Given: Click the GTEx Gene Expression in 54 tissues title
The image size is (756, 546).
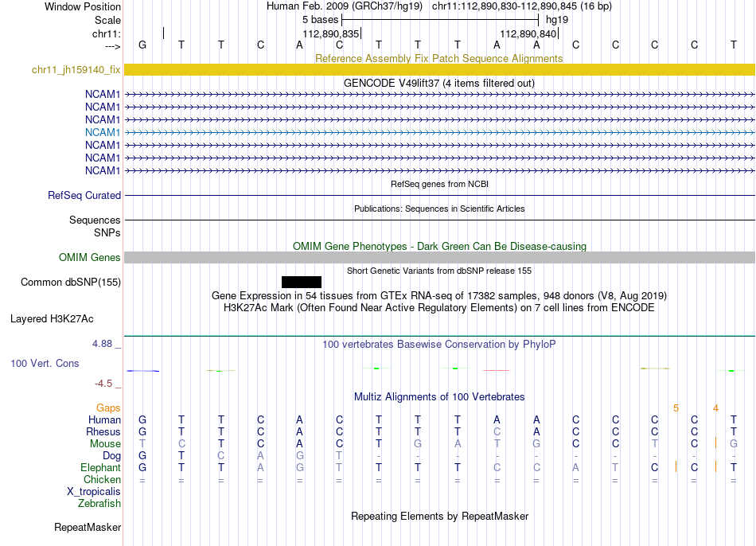Looking at the screenshot, I should coord(439,295).
